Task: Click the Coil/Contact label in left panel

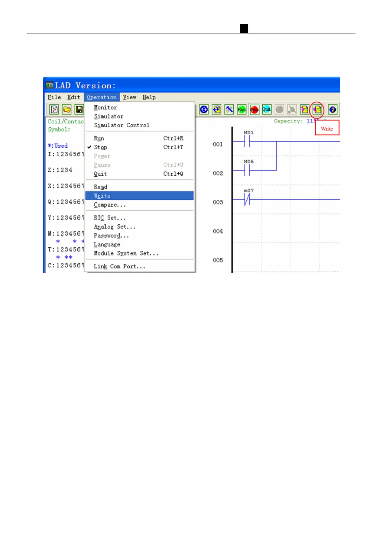Action: click(x=65, y=121)
